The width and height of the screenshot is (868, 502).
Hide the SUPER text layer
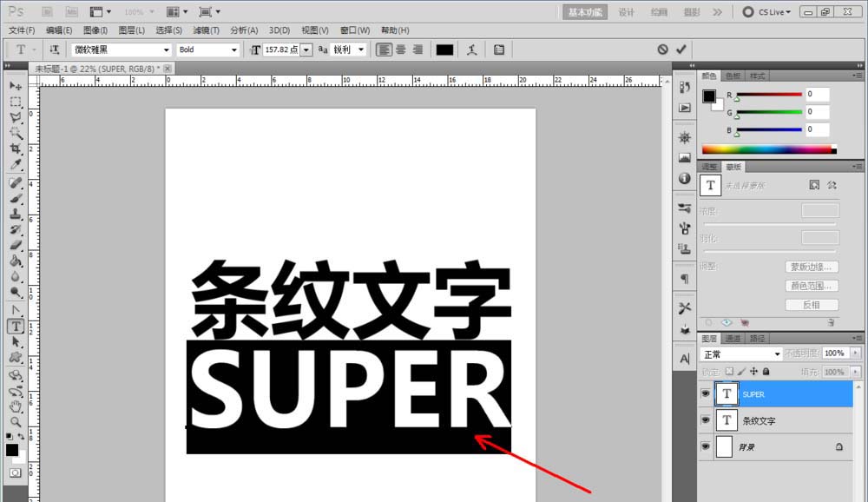point(706,393)
